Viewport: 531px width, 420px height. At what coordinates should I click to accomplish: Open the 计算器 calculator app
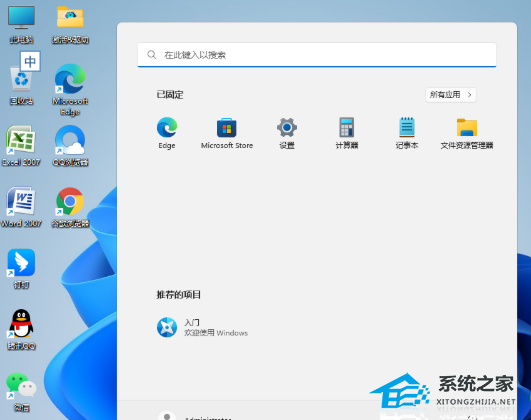tap(347, 132)
